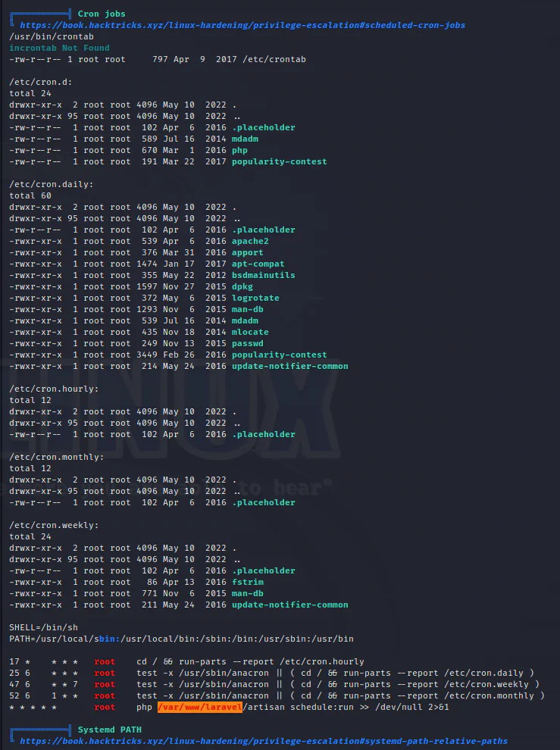Click the /etc/cron.daily: directory header
This screenshot has width=560, height=750.
[52, 184]
